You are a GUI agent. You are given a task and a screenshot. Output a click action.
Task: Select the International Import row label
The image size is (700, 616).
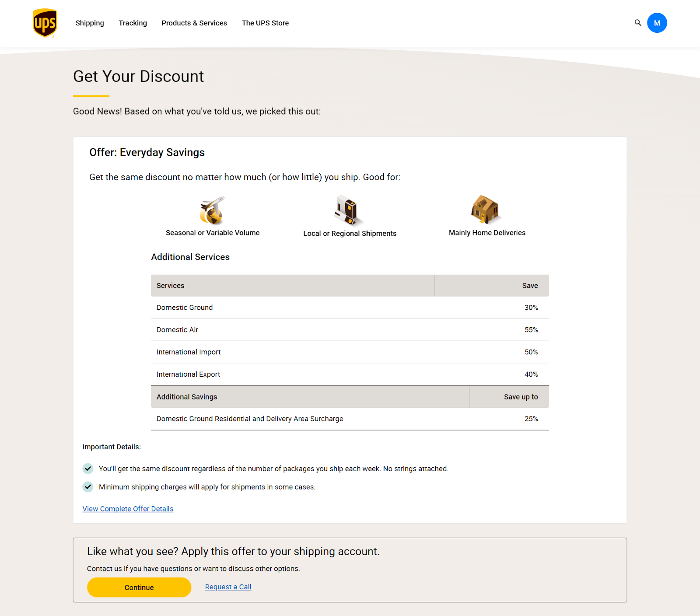[189, 352]
